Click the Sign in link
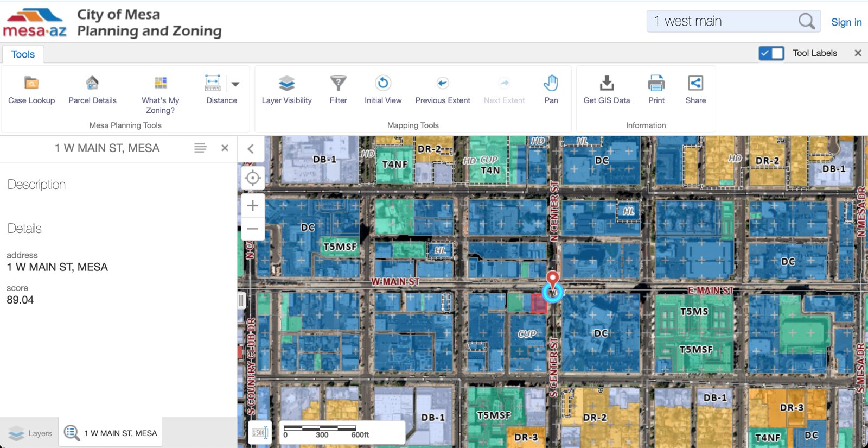The image size is (868, 448). pos(846,22)
